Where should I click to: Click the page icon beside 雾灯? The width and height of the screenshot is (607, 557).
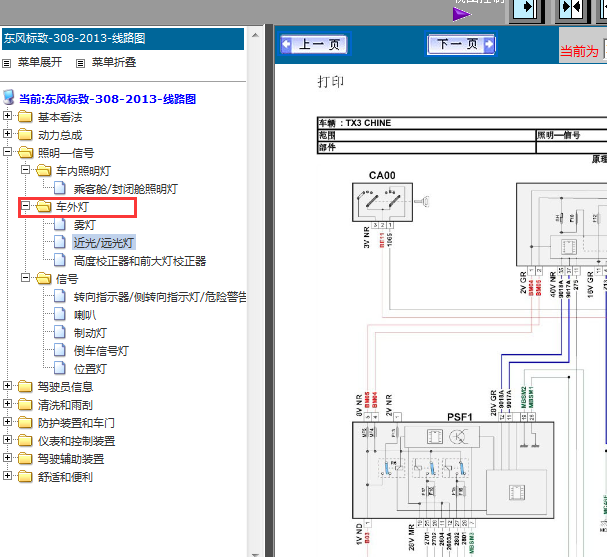pos(60,224)
